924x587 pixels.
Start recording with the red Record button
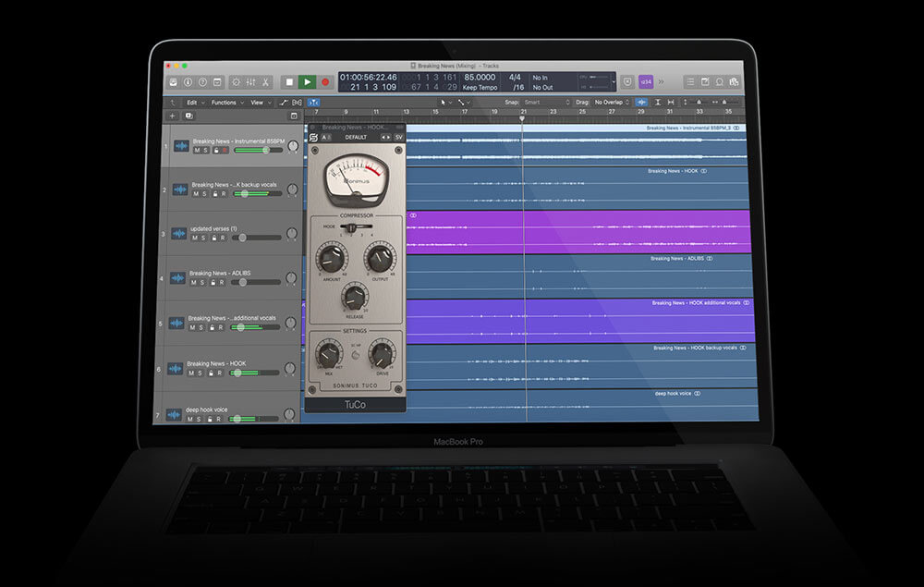(x=324, y=82)
